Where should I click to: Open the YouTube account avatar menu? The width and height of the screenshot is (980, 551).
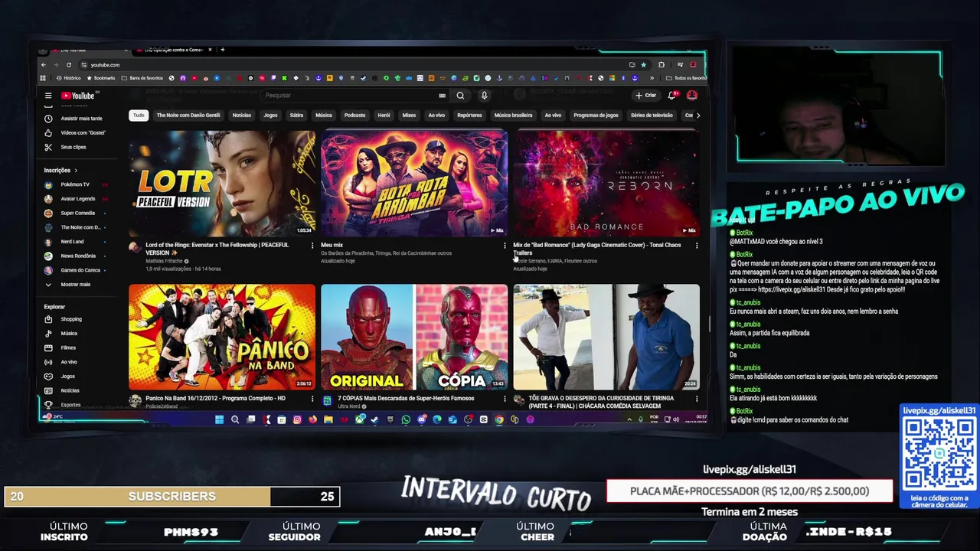tap(692, 96)
